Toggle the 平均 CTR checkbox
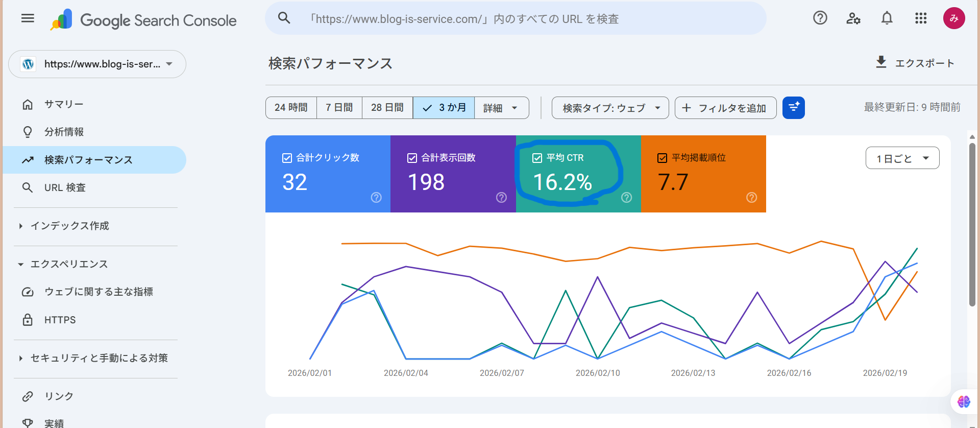The width and height of the screenshot is (980, 428). tap(537, 158)
